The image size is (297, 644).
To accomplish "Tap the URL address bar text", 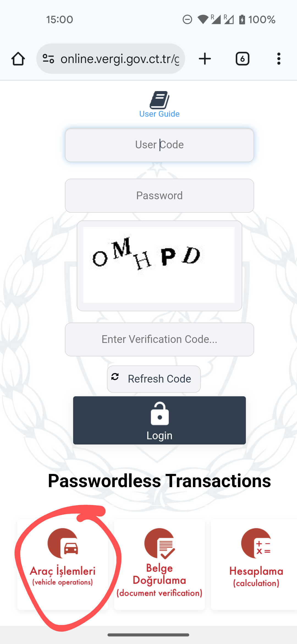I will click(x=120, y=59).
